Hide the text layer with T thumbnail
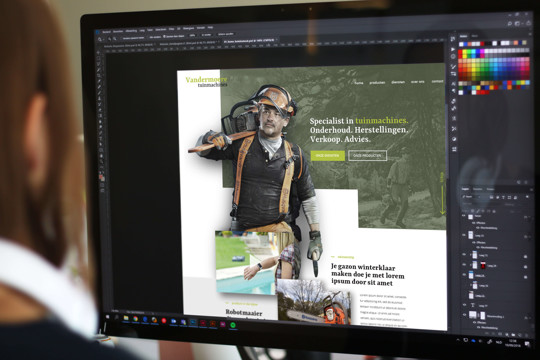540x360 pixels. 465,305
